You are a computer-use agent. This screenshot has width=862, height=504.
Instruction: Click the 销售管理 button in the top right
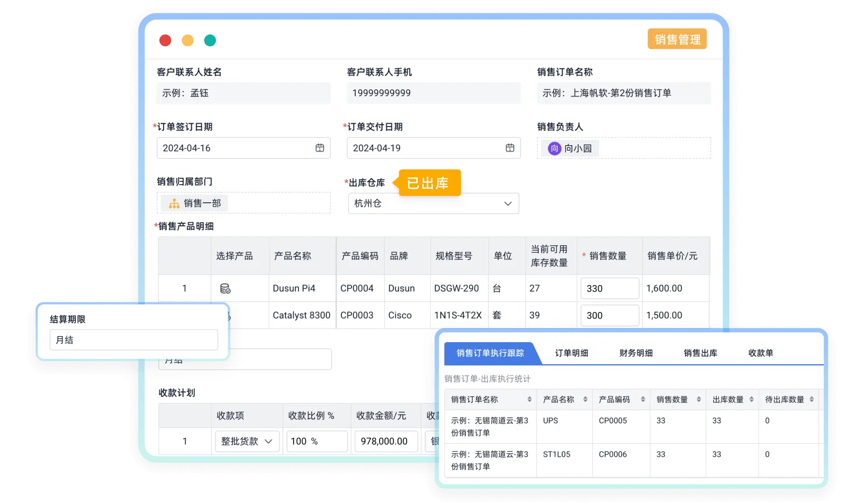(677, 39)
